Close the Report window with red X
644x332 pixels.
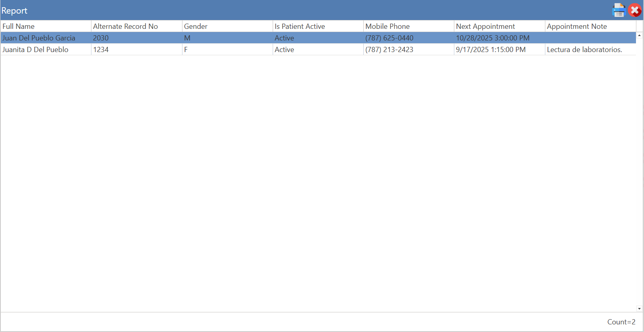[x=635, y=10]
